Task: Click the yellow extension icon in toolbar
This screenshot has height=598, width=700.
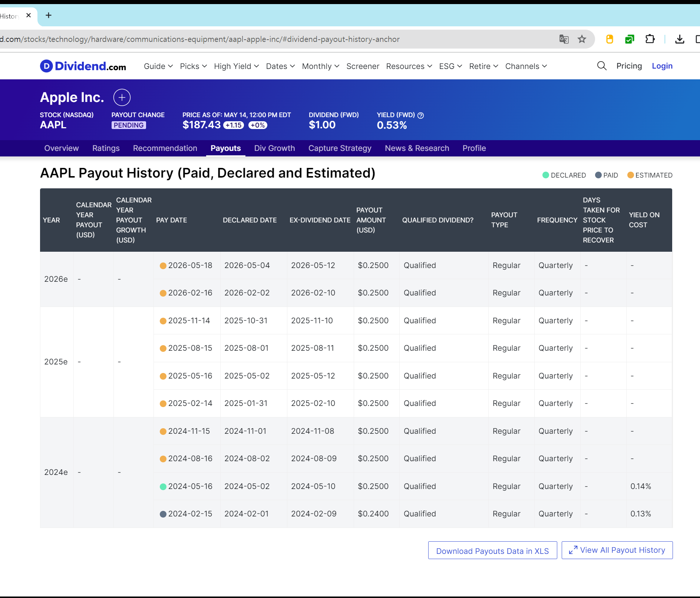Action: (610, 39)
